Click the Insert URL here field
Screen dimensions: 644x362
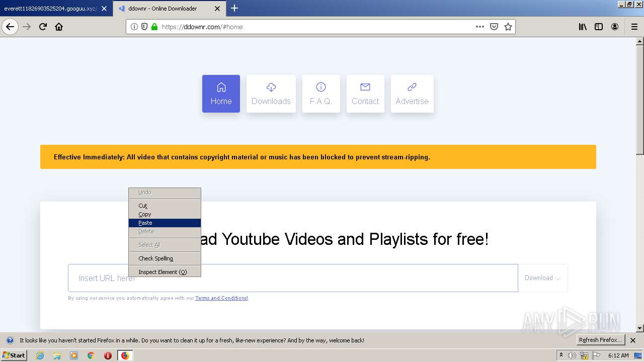[x=293, y=278]
